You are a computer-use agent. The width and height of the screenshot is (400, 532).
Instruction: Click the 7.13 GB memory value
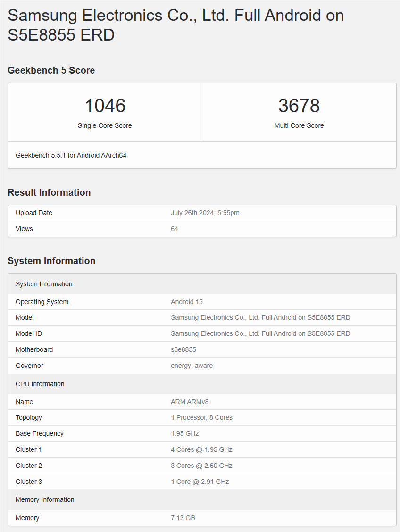[183, 518]
